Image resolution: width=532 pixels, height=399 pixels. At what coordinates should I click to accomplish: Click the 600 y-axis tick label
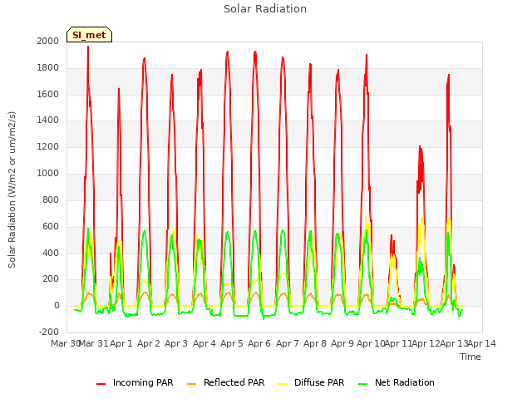pyautogui.click(x=51, y=226)
